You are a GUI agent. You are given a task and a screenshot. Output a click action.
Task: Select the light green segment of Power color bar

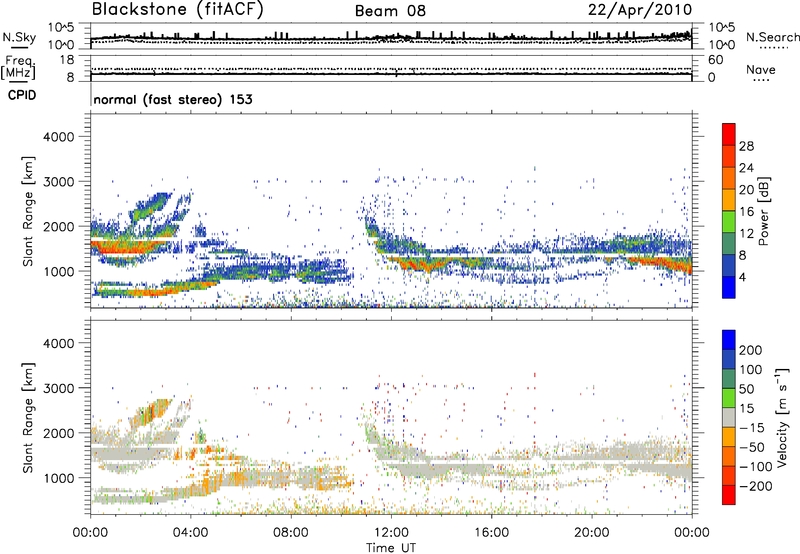click(729, 221)
